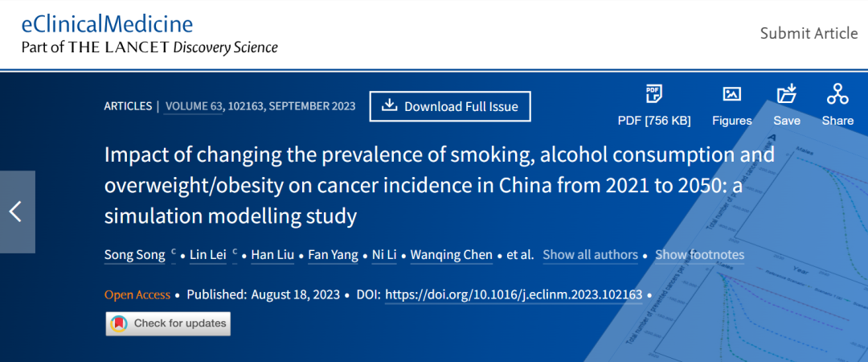Click author name Han Liu
The width and height of the screenshot is (868, 362).
(273, 255)
